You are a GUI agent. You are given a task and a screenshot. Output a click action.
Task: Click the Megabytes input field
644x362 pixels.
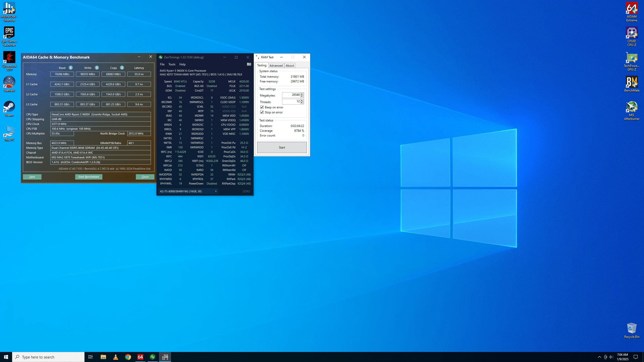point(291,95)
